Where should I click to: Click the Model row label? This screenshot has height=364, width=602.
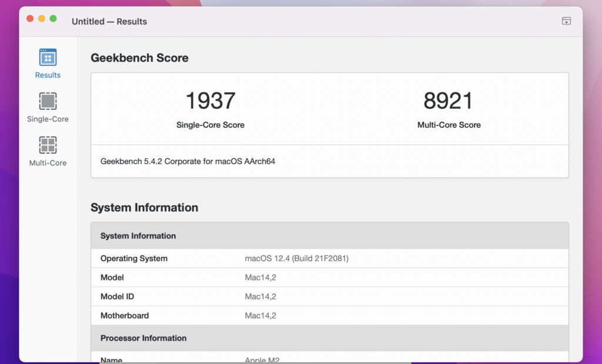[112, 277]
